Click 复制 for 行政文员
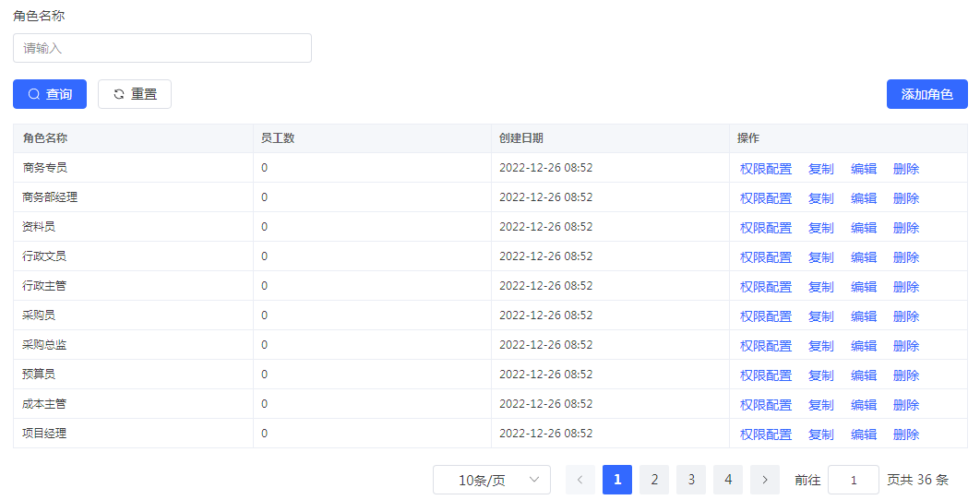The image size is (980, 500). [820, 256]
